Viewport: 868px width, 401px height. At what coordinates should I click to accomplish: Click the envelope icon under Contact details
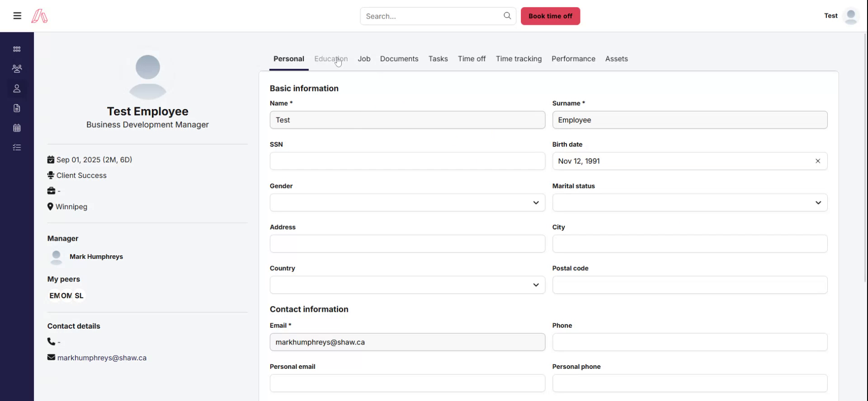click(x=51, y=357)
